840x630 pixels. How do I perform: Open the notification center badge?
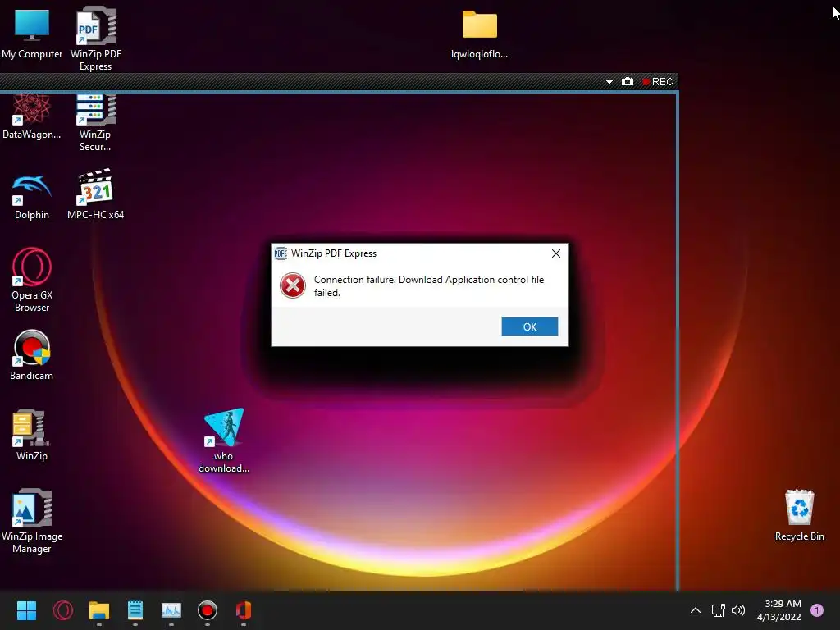817,610
